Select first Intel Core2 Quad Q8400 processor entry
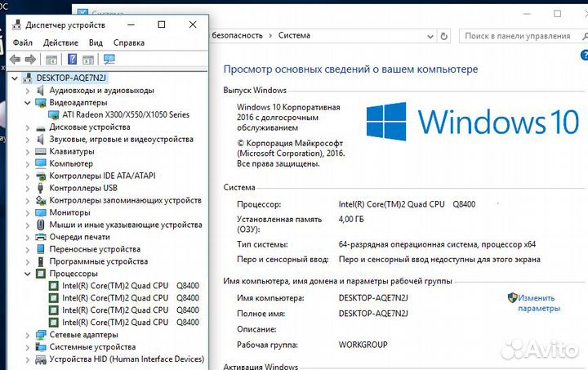Screen dimensions: 588x370 click(x=131, y=286)
